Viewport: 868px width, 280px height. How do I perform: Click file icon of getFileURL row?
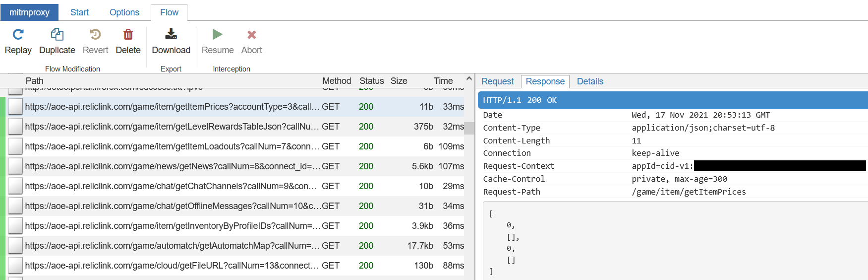tap(15, 266)
